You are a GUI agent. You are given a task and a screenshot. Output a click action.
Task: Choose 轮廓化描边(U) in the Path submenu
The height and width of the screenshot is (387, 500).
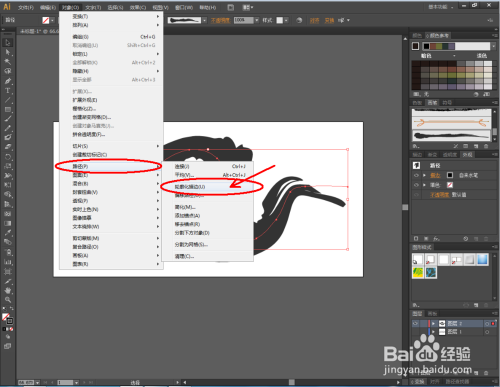point(190,187)
